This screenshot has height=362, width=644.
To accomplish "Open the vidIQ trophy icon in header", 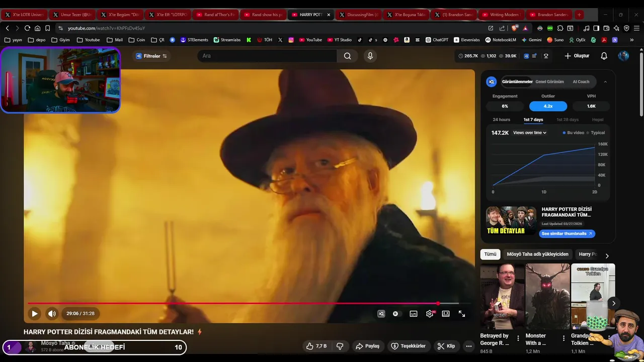I will pos(546,56).
